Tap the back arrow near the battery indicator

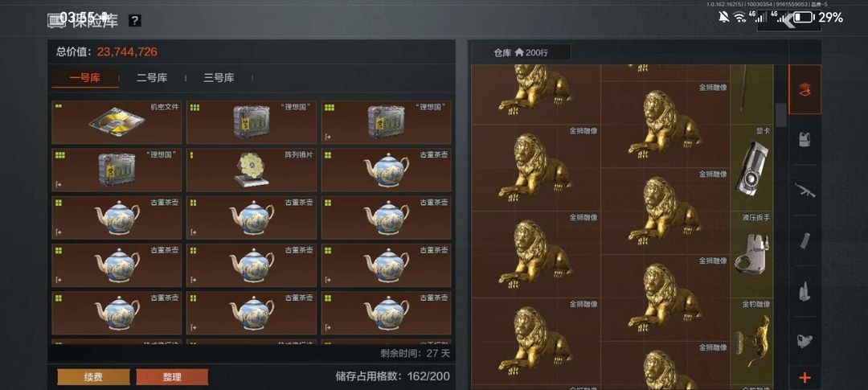click(x=788, y=22)
